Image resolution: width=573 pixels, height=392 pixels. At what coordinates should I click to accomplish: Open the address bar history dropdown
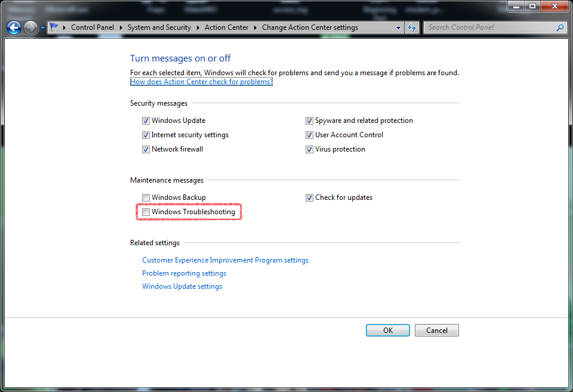[398, 28]
